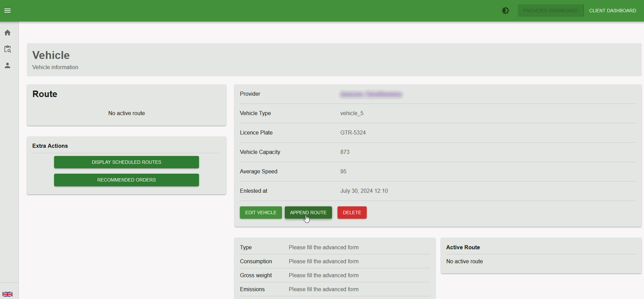Delete the vehicle with red button

coord(352,213)
